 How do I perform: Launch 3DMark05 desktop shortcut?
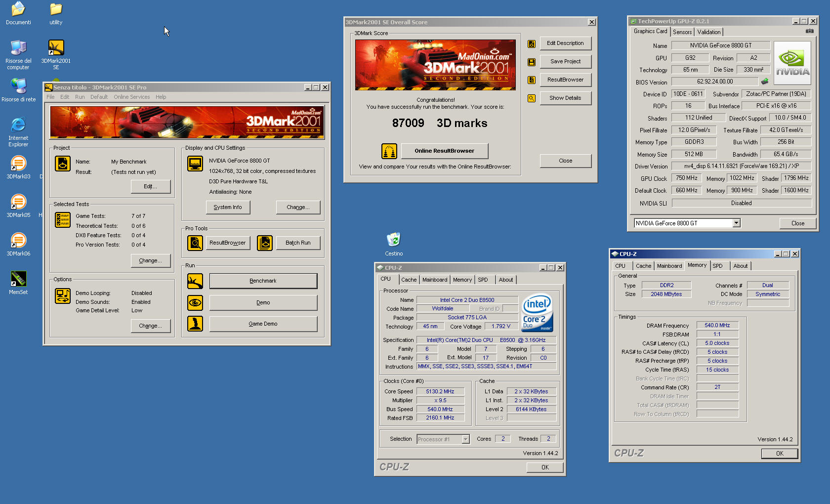point(18,206)
